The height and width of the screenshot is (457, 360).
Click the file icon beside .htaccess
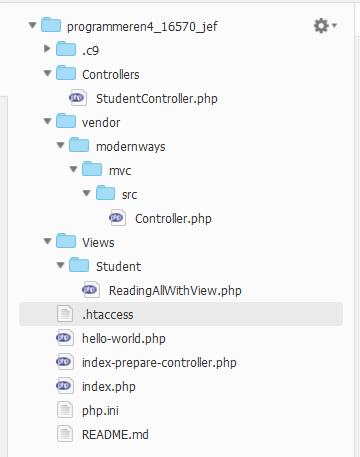tap(65, 314)
